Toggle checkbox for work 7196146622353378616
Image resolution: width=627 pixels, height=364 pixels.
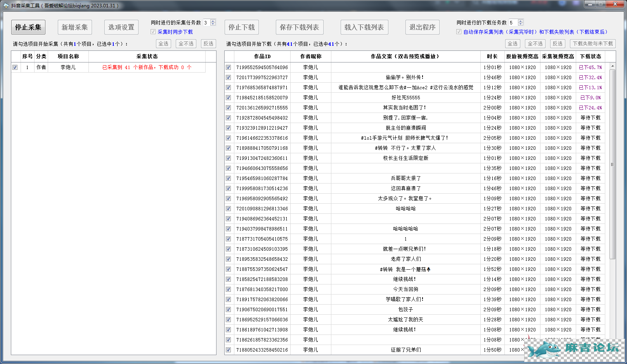pos(229,138)
